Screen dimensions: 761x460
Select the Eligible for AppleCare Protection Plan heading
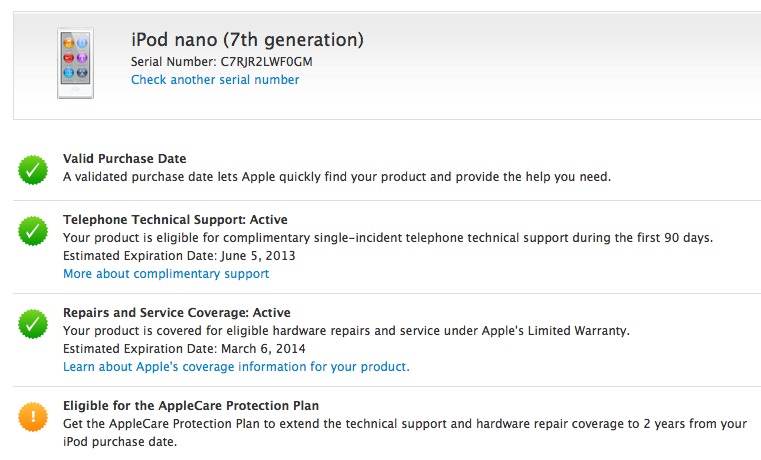(191, 406)
